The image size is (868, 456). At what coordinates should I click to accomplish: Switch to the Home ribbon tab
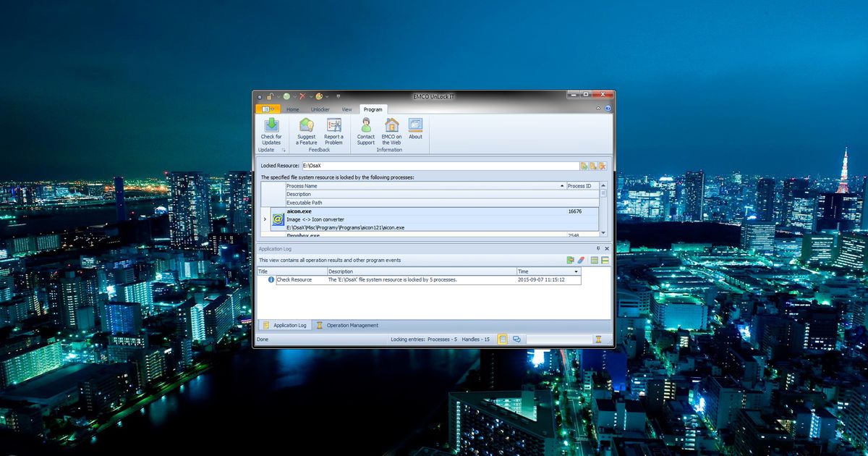pos(293,109)
